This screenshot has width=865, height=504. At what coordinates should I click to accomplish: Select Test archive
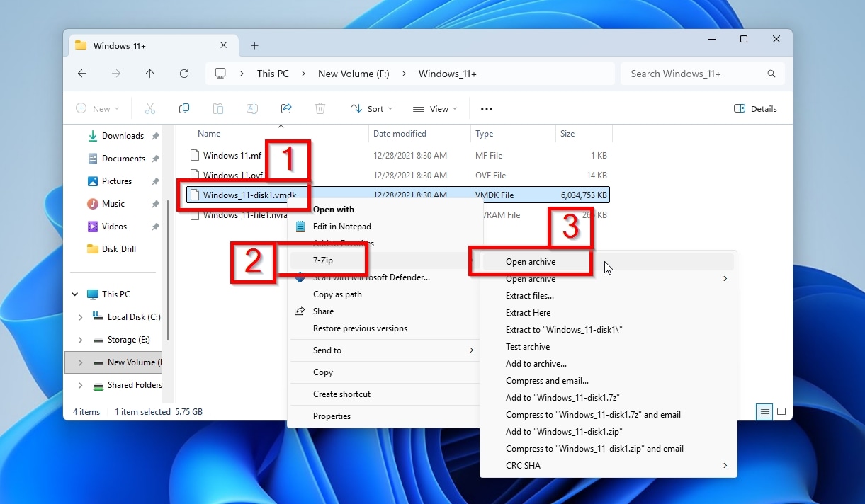point(528,347)
